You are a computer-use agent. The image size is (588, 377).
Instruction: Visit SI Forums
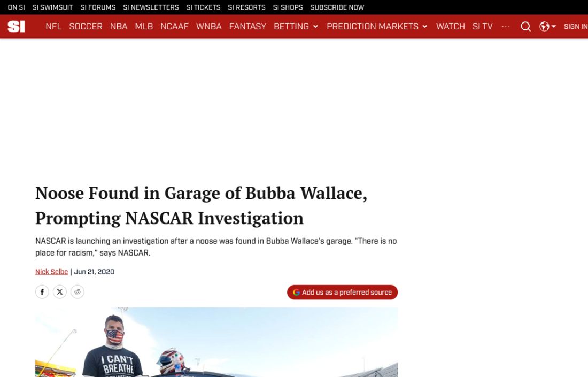tap(98, 7)
